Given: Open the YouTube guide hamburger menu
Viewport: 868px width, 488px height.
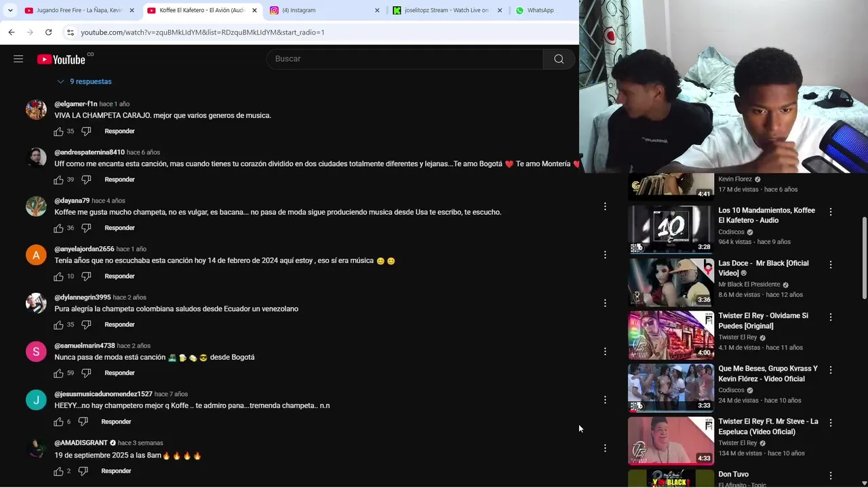Looking at the screenshot, I should tap(18, 59).
